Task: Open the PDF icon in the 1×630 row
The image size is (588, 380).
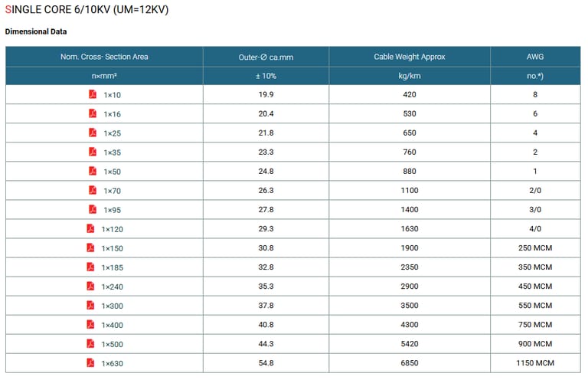Action: point(90,362)
